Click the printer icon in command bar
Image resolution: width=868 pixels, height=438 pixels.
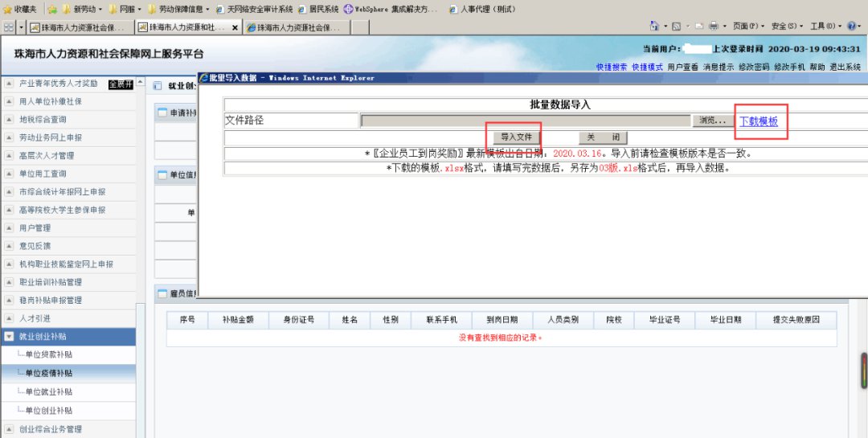713,27
